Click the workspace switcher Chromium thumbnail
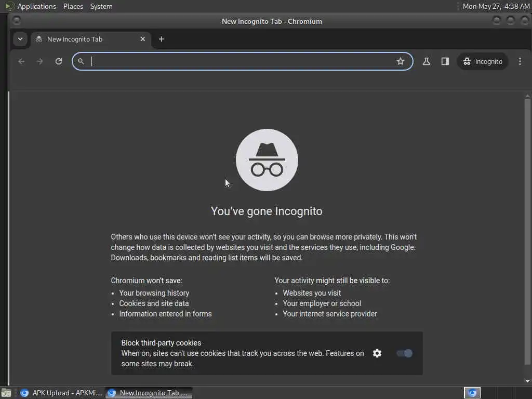Screen dimensions: 532x399 pyautogui.click(x=472, y=393)
